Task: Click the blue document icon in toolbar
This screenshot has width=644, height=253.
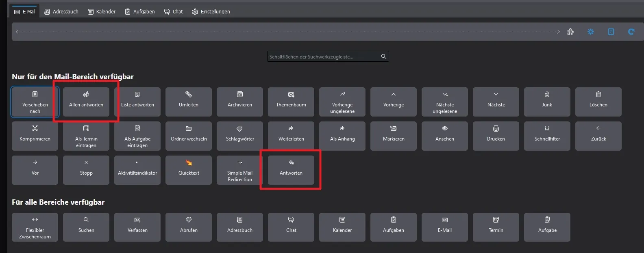Action: (611, 32)
